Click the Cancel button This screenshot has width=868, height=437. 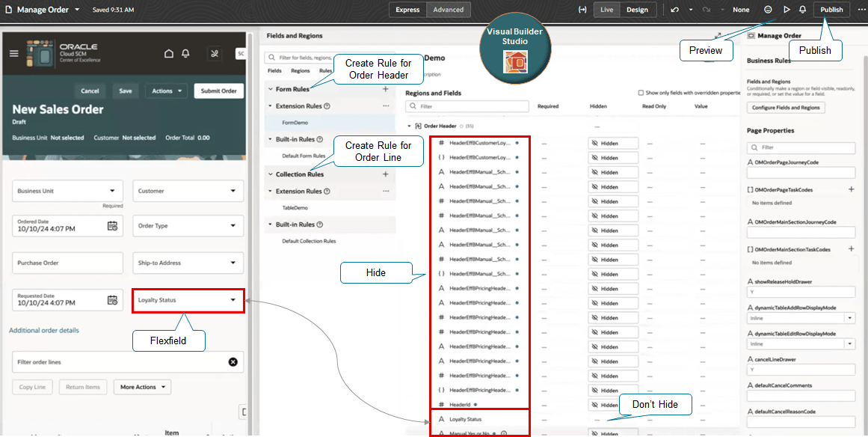tap(90, 91)
